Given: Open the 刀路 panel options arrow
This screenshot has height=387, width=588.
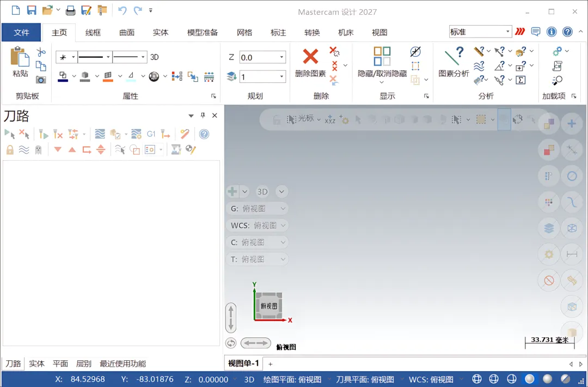Looking at the screenshot, I should (191, 116).
